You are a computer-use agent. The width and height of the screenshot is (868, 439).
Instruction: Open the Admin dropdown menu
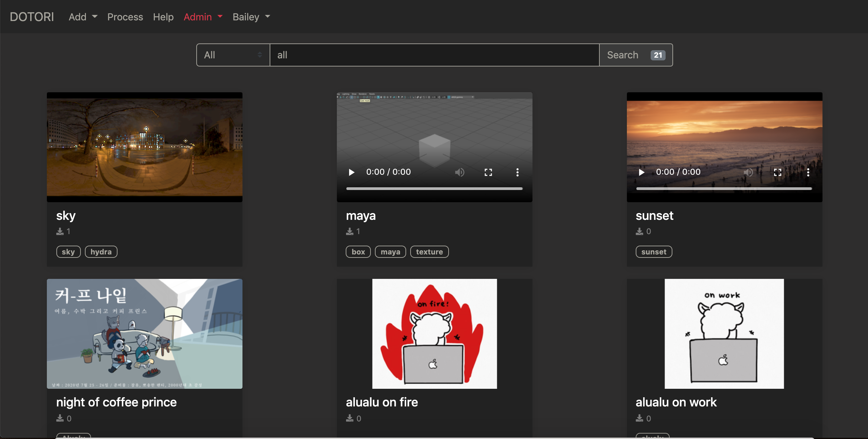[203, 17]
